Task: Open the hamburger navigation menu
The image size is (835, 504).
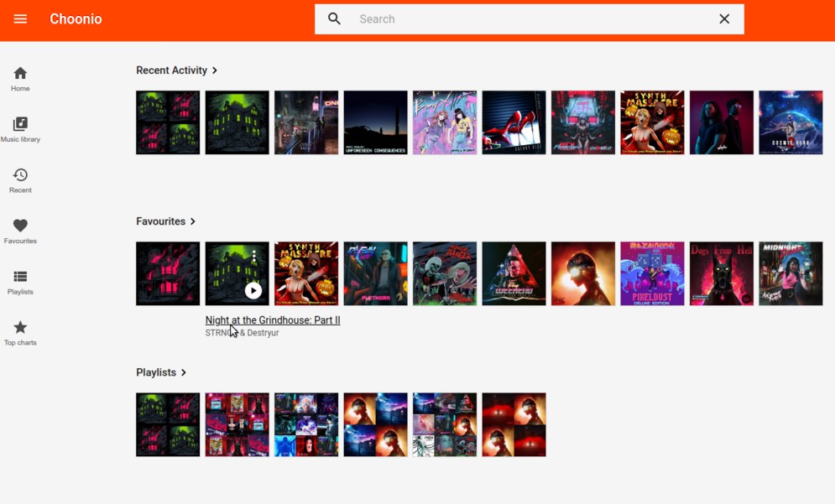Action: [20, 19]
